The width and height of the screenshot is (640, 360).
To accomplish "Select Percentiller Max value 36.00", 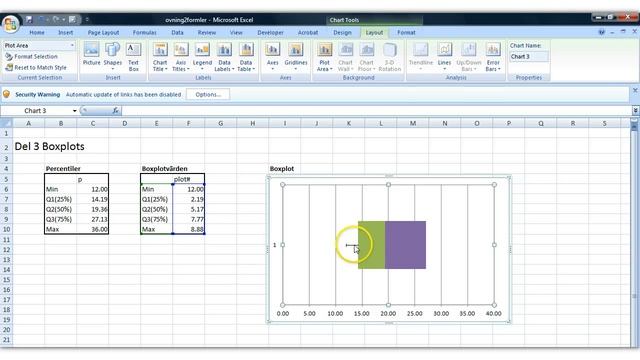I will coord(93,229).
